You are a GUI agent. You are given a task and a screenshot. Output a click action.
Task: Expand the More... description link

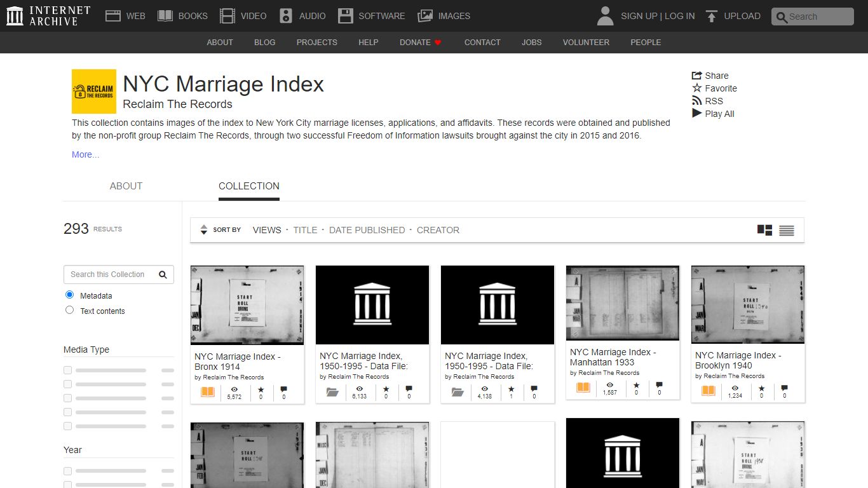point(85,154)
